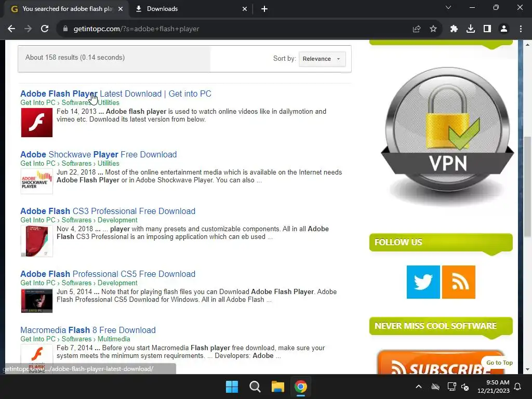This screenshot has height=399, width=532.
Task: Open the network status tray icon
Action: click(451, 387)
